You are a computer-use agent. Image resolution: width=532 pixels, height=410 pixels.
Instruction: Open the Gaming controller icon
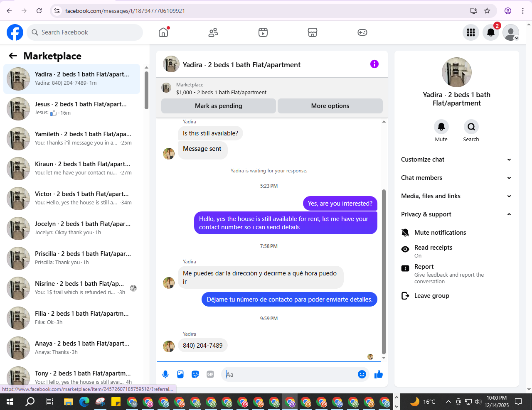pos(362,32)
